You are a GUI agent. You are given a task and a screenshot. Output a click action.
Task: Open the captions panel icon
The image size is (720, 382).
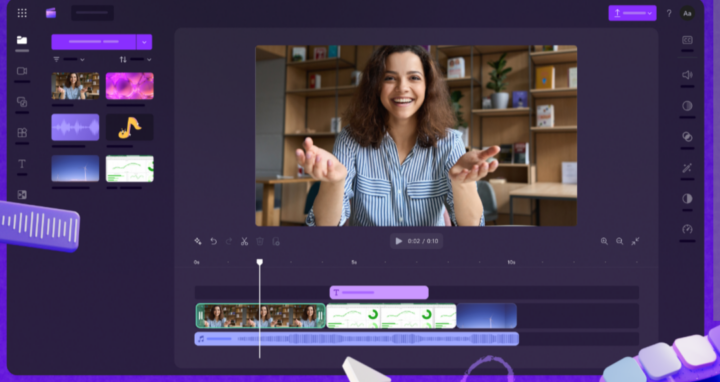687,40
